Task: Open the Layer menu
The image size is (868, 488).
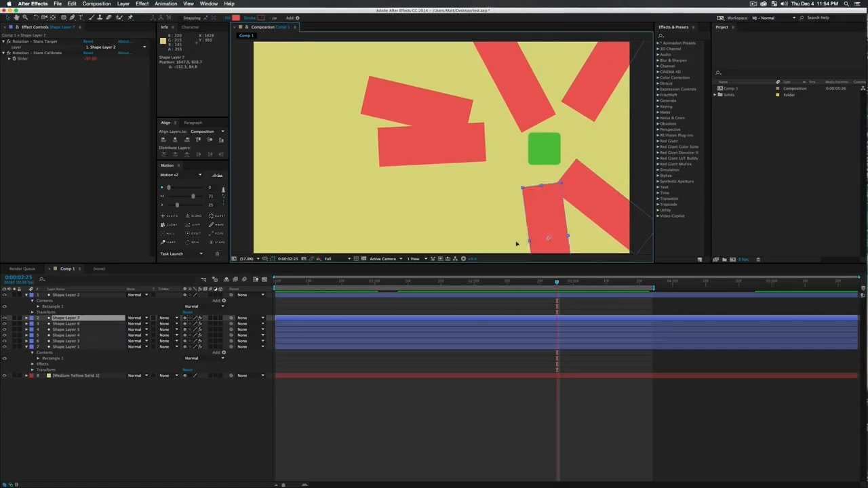Action: pyautogui.click(x=123, y=3)
